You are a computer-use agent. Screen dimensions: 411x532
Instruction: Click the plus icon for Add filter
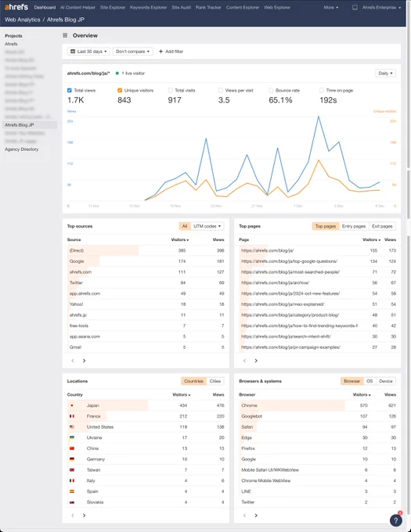point(160,52)
